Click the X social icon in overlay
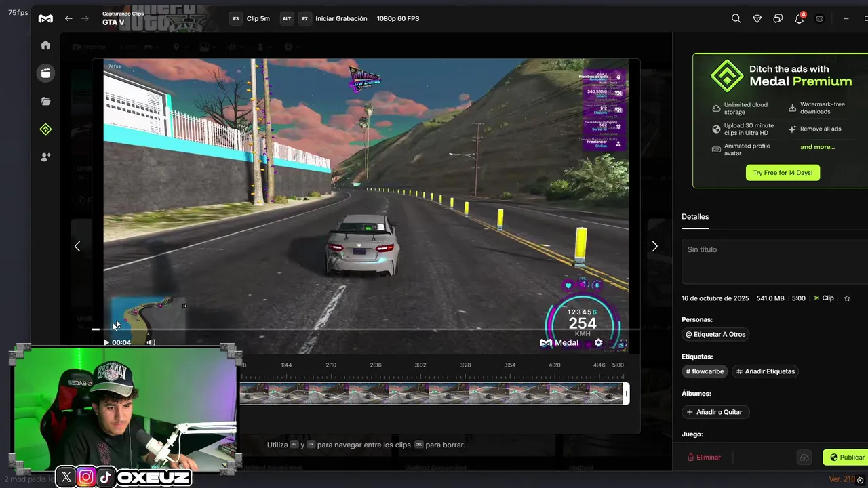This screenshot has height=488, width=868. click(66, 477)
